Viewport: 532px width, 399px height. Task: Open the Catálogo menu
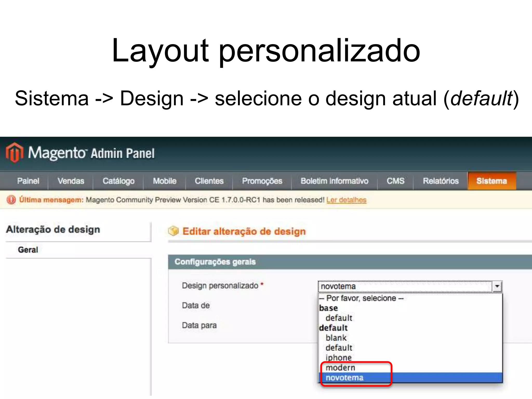coord(118,181)
